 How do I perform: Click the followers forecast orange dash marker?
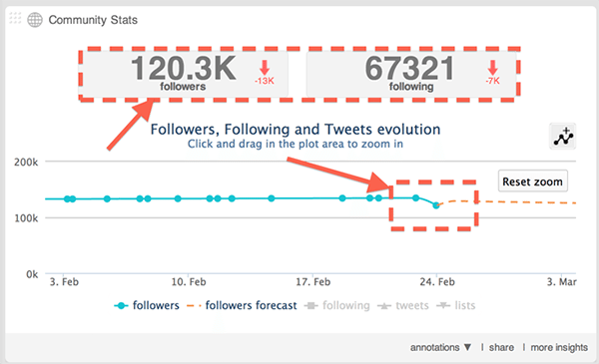194,305
